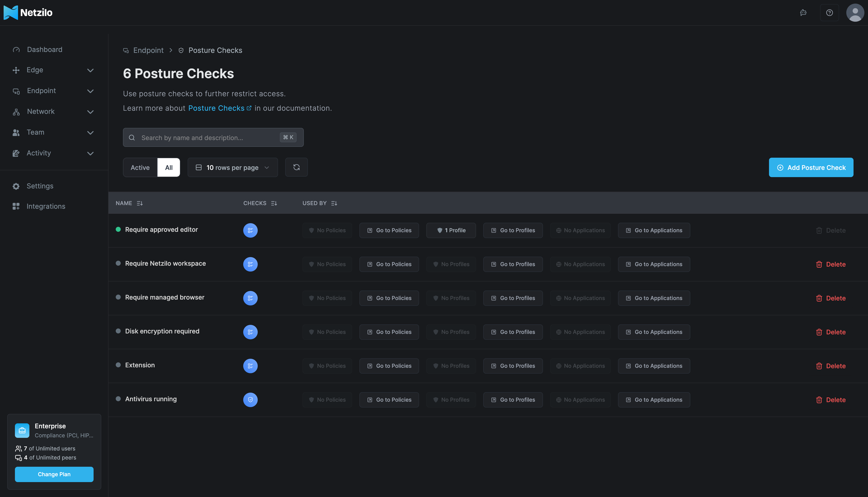Click the Extension row name
Image resolution: width=868 pixels, height=497 pixels.
coord(140,365)
